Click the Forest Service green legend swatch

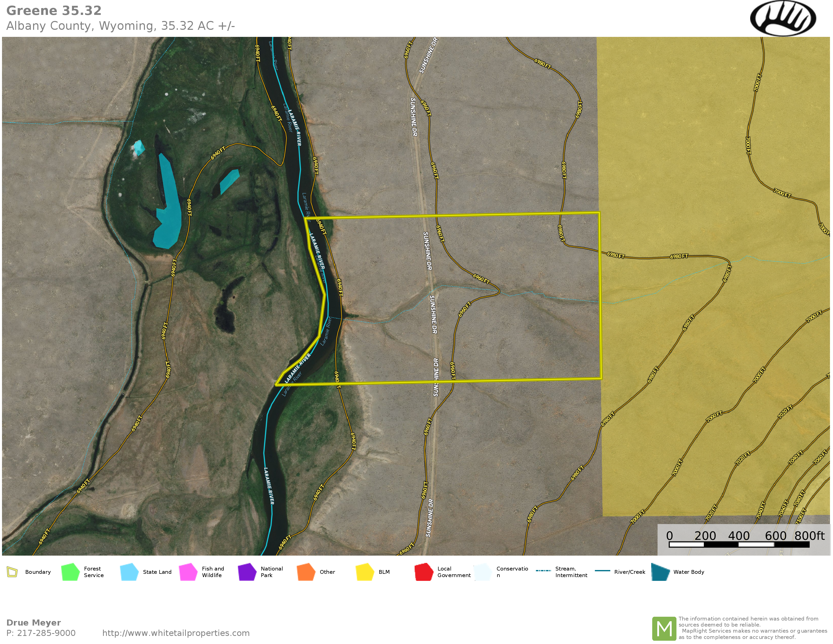pos(70,572)
